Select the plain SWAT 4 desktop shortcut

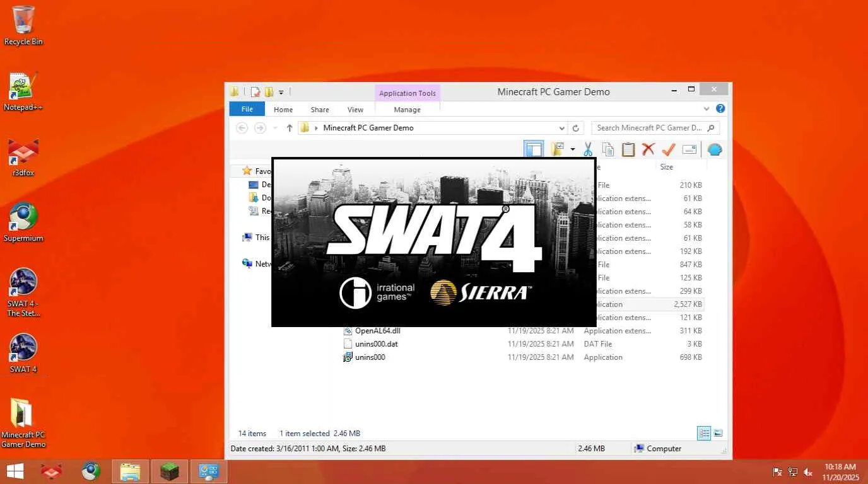[x=23, y=354]
